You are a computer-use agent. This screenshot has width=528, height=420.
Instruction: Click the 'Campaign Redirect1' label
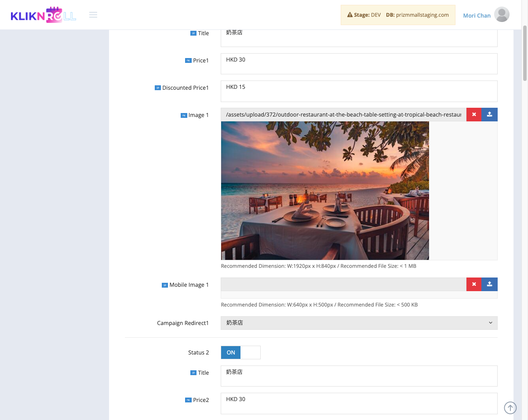[x=183, y=323]
